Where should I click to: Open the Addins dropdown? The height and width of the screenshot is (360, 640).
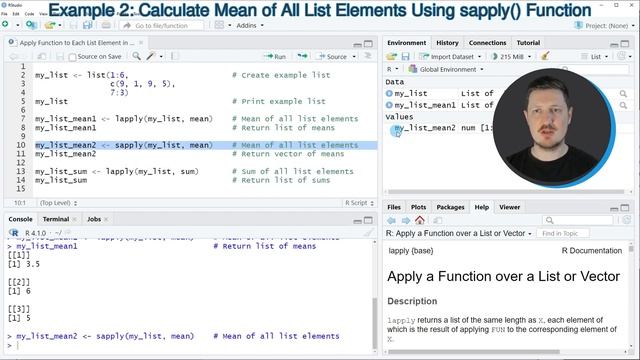(250, 25)
